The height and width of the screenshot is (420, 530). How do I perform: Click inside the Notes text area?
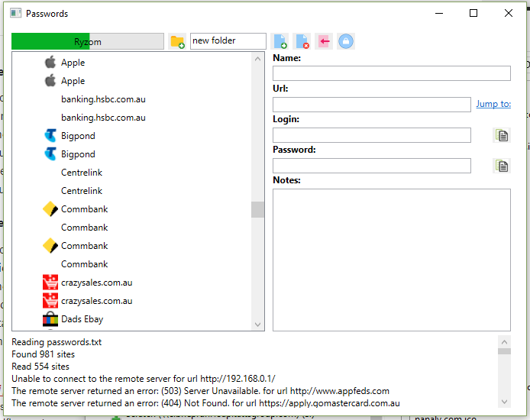(392, 260)
